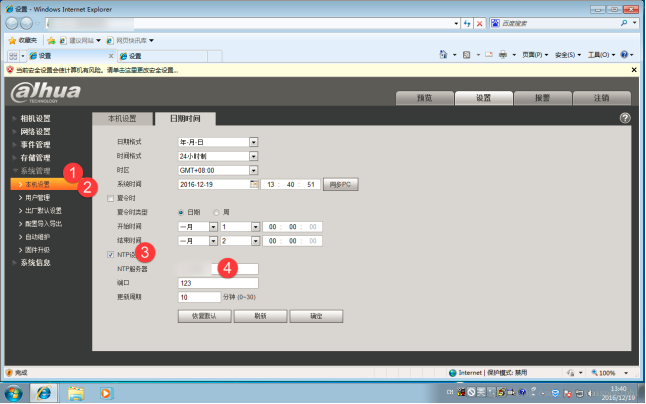
Task: Click the help question mark icon
Action: pos(625,118)
